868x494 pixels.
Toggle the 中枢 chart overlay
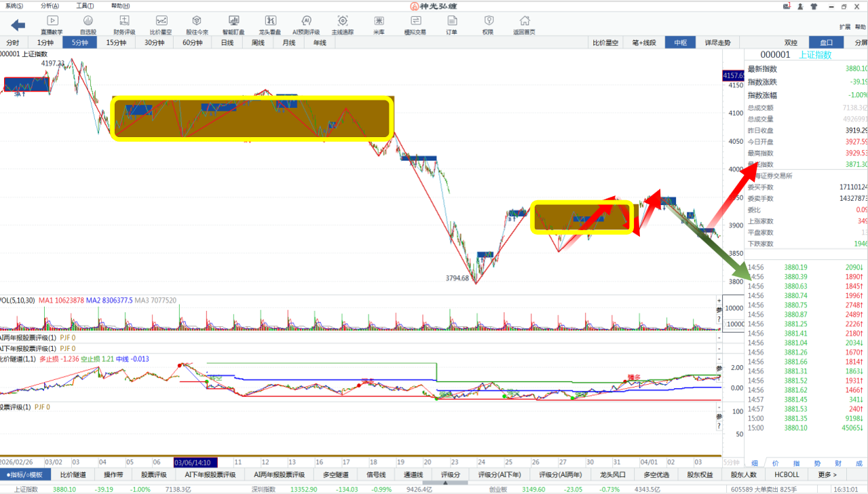click(x=680, y=43)
